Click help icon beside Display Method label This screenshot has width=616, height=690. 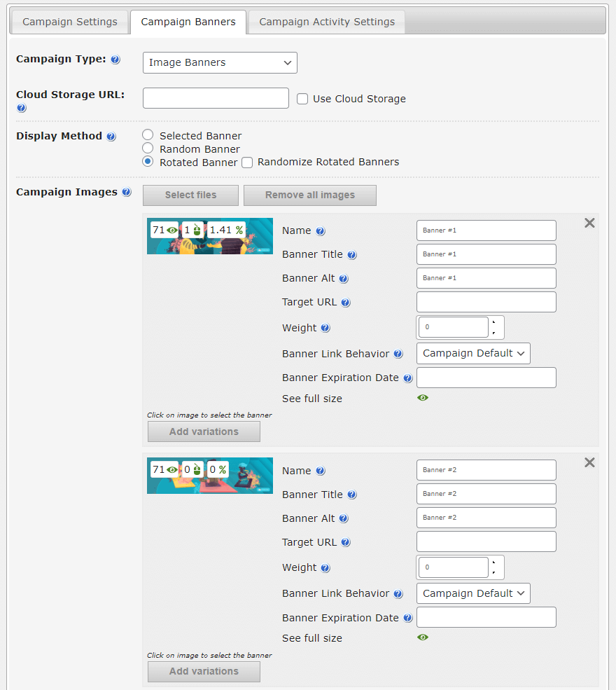point(111,137)
